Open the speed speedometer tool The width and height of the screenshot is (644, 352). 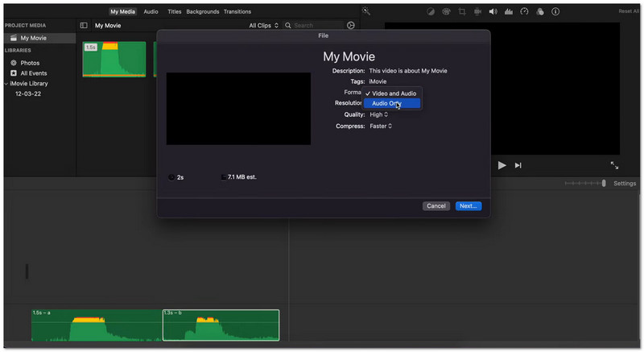point(524,11)
